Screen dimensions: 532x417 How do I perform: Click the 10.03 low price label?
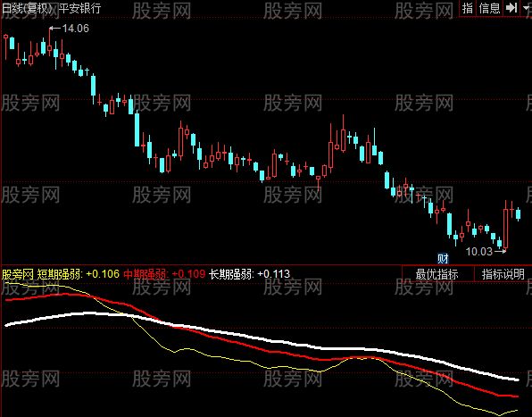point(478,252)
